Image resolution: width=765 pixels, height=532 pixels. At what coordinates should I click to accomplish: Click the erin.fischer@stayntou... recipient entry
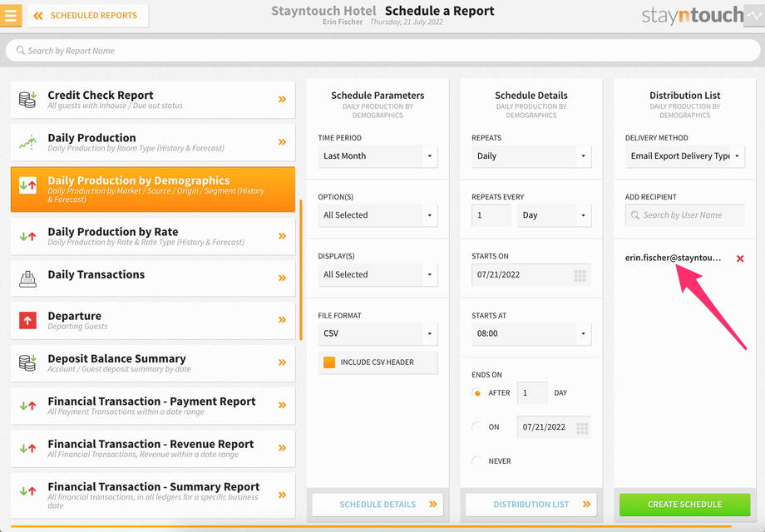pyautogui.click(x=673, y=258)
